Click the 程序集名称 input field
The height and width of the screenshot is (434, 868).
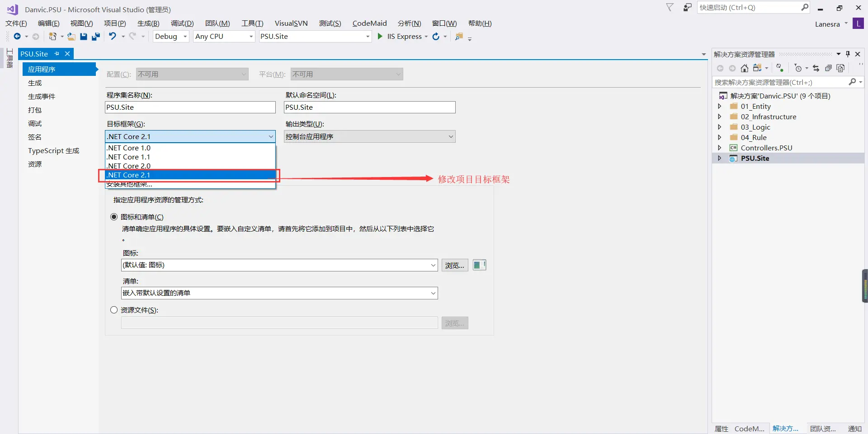point(190,107)
